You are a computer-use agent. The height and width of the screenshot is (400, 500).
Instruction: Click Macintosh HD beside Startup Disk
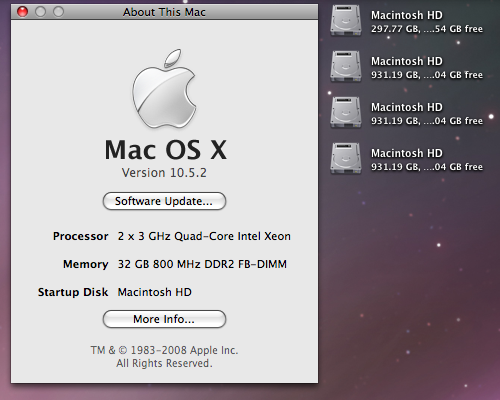tap(155, 292)
